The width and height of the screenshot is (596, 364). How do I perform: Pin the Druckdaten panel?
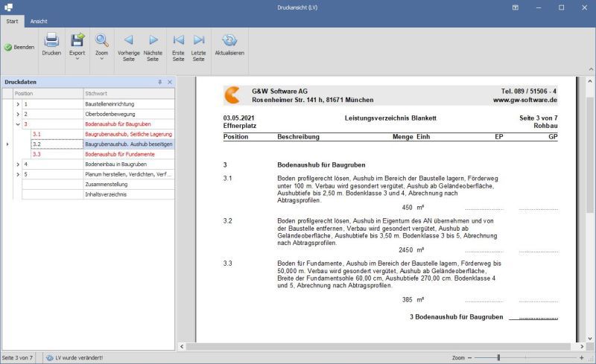tap(159, 82)
